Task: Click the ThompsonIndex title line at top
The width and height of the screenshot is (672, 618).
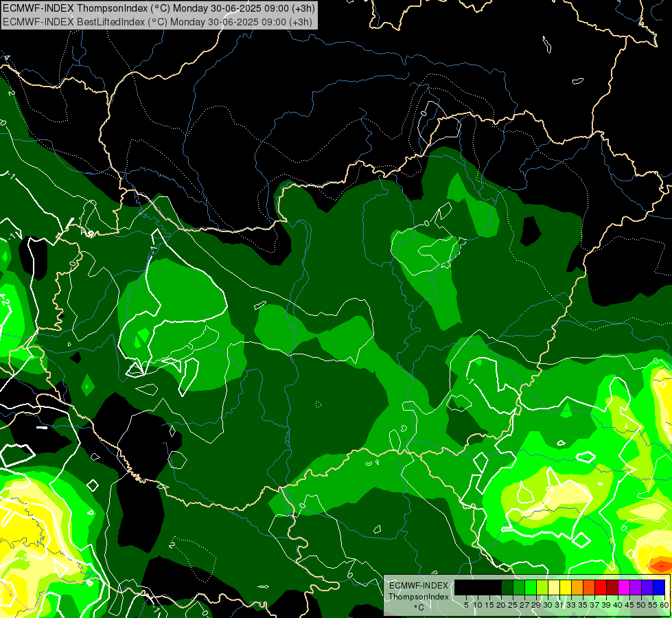Action: point(159,8)
